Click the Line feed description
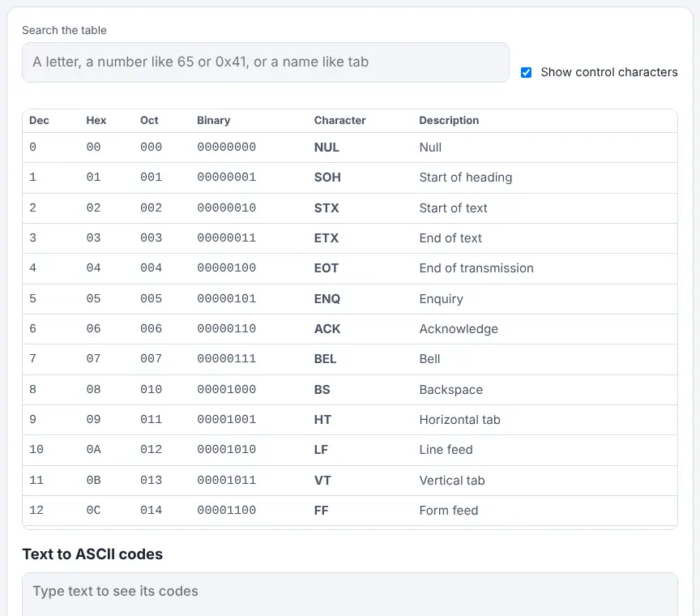700x616 pixels. (446, 449)
